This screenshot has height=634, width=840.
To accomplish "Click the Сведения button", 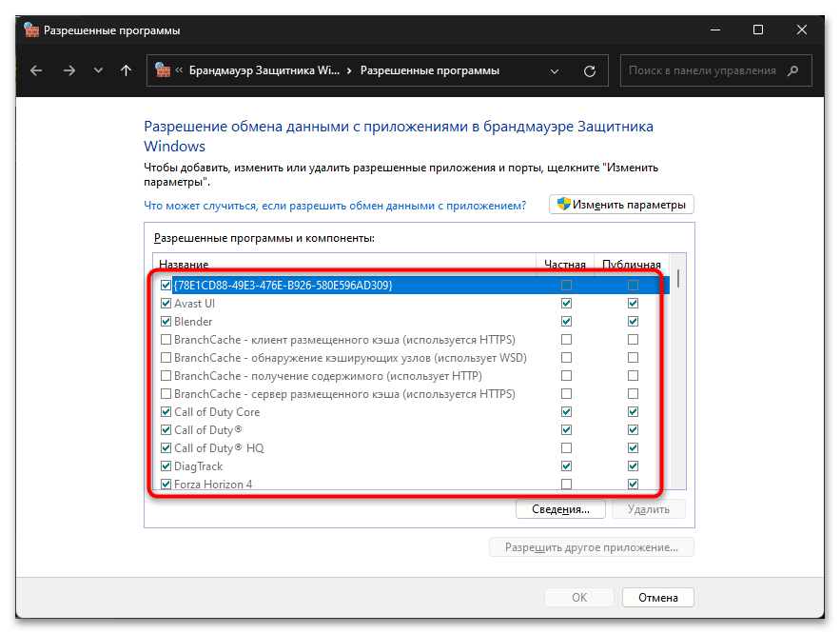I will click(560, 509).
